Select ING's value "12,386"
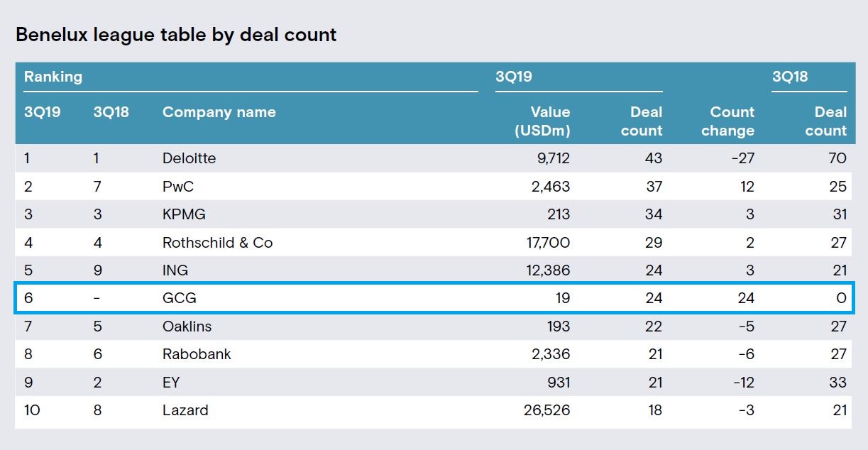Screen dimensions: 868x450 pyautogui.click(x=549, y=270)
